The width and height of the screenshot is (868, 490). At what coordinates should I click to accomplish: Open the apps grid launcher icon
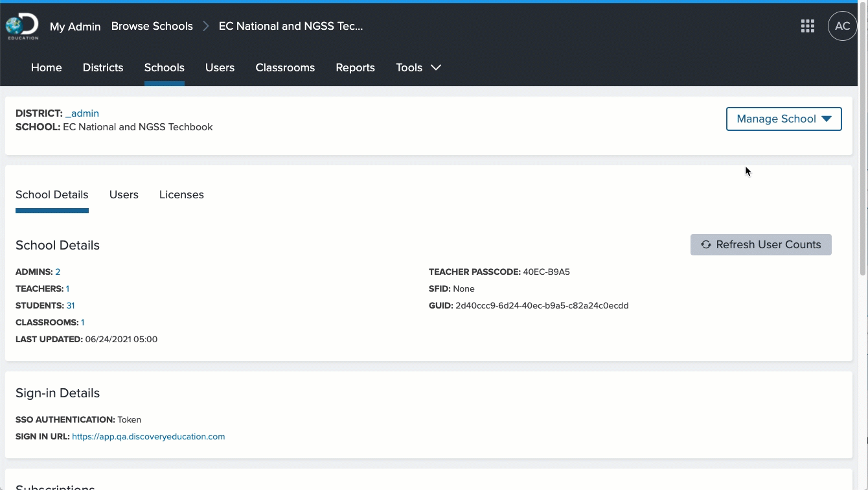807,26
